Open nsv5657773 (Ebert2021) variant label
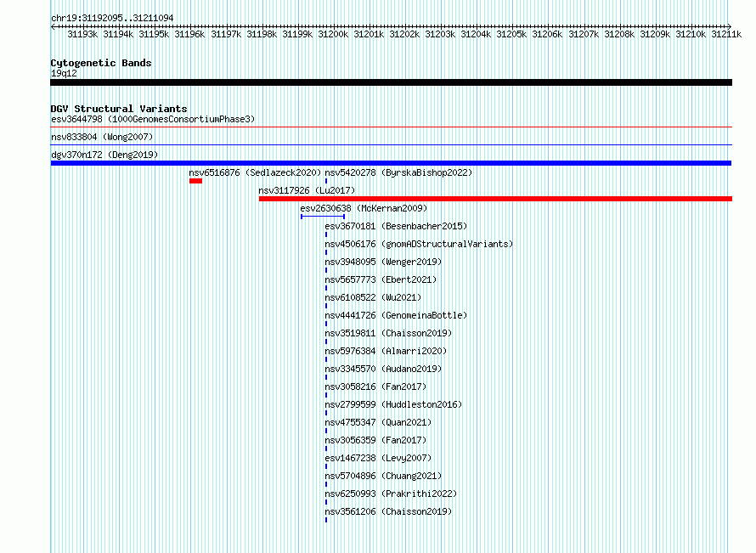The width and height of the screenshot is (756, 553). pyautogui.click(x=381, y=279)
